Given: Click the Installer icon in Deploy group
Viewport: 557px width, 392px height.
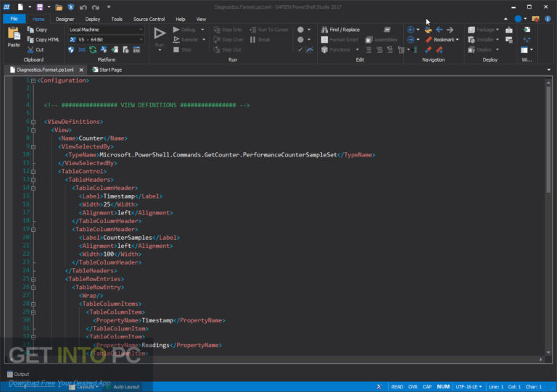Looking at the screenshot, I should pos(471,40).
